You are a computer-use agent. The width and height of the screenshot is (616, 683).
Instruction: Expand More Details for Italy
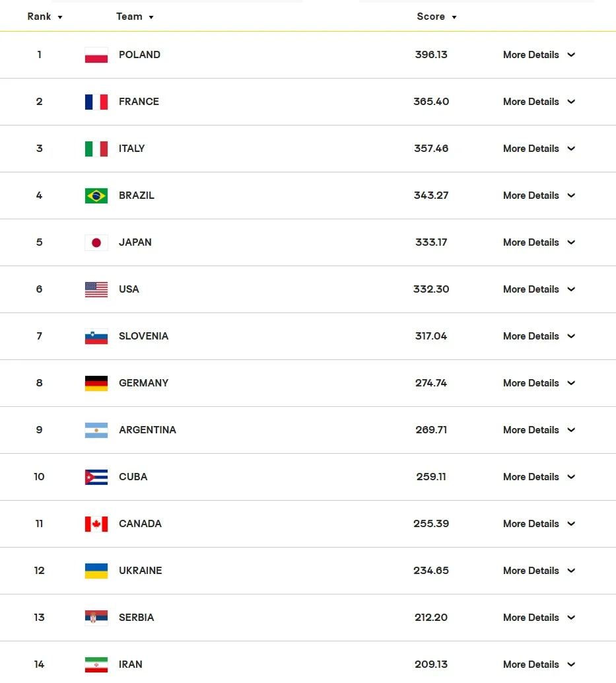(x=539, y=149)
